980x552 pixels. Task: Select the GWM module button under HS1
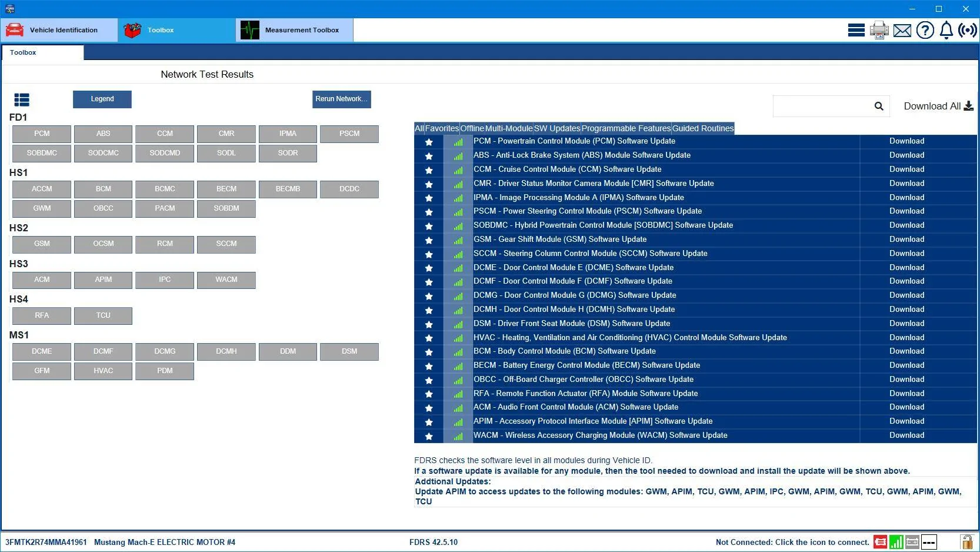[x=42, y=209]
